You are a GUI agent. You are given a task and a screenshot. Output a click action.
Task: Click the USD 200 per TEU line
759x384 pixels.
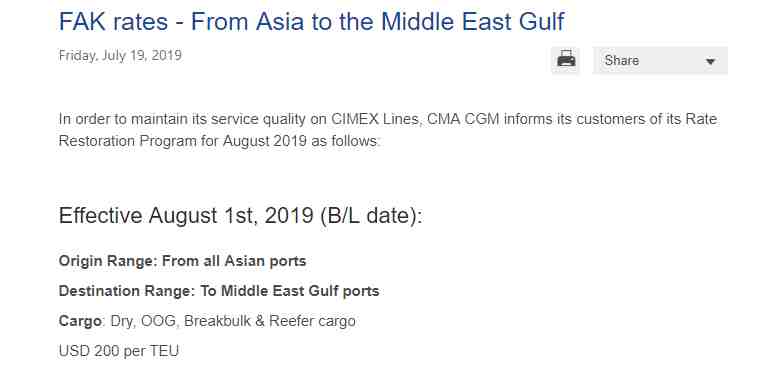coord(119,351)
